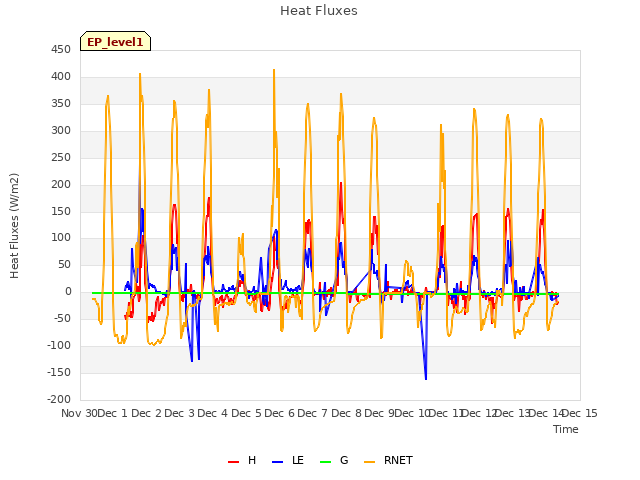Image resolution: width=640 pixels, height=480 pixels.
Task: Click the Dec 4 x-axis date label
Action: tap(213, 413)
